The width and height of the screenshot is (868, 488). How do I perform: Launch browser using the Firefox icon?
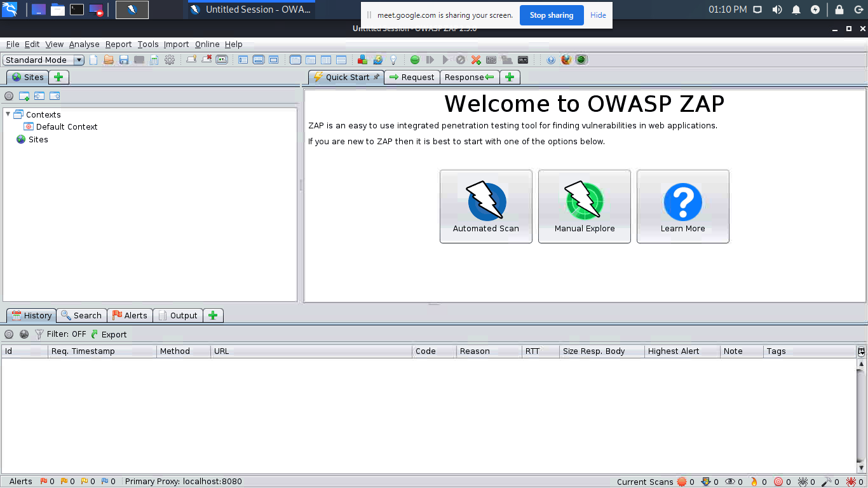566,60
